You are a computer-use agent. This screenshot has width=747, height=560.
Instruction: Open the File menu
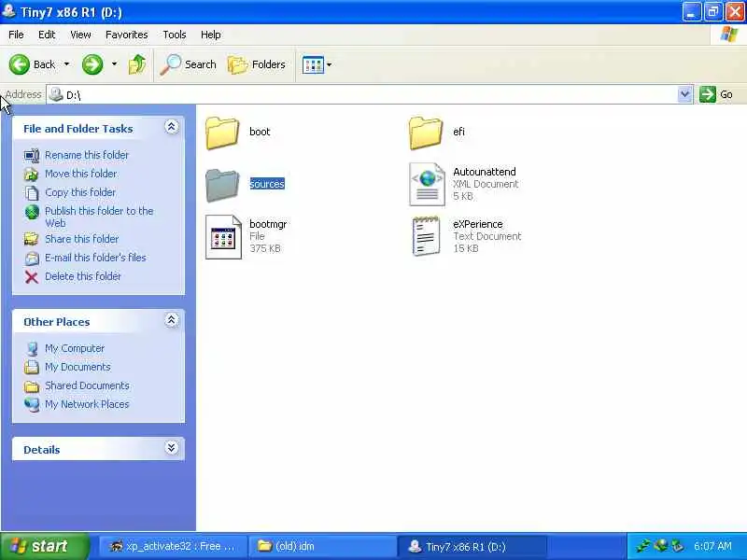coord(16,35)
